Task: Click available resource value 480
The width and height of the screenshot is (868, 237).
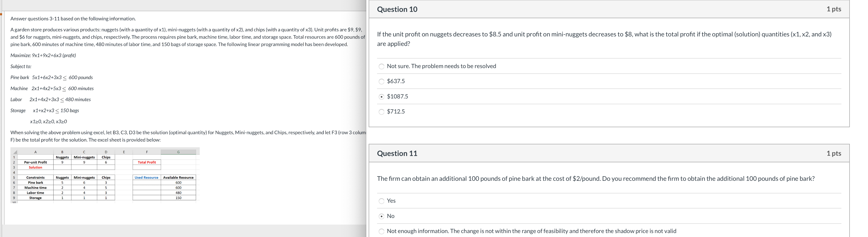Action: click(x=178, y=193)
